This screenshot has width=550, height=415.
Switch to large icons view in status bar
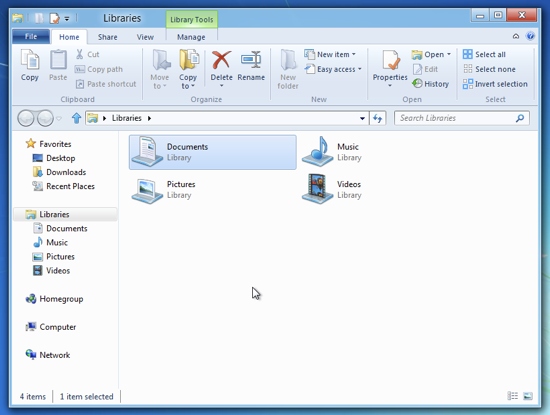click(x=528, y=396)
